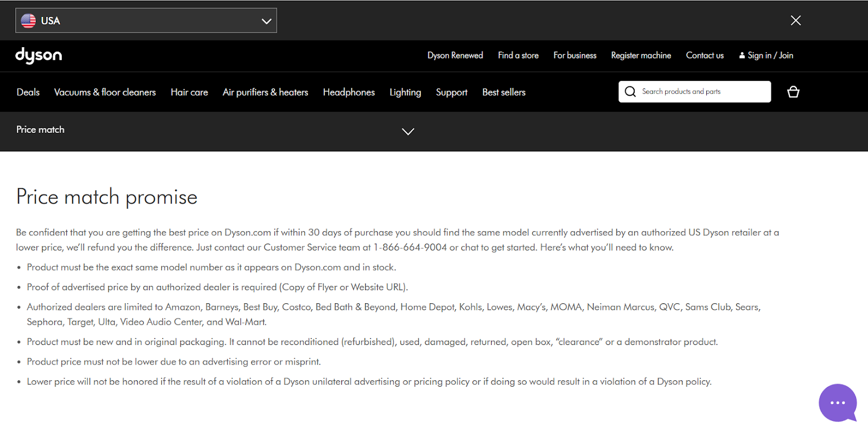The image size is (868, 428).
Task: Close the country selector banner
Action: tap(796, 21)
